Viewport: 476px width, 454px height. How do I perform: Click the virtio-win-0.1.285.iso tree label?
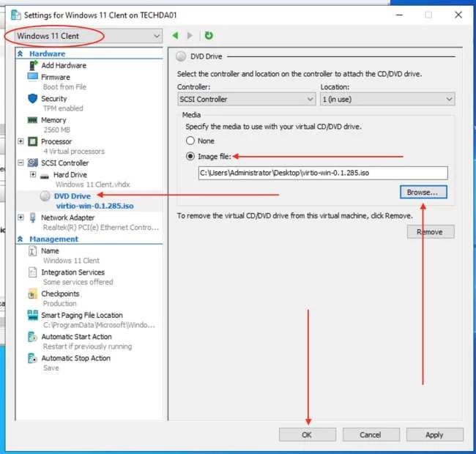tap(94, 206)
